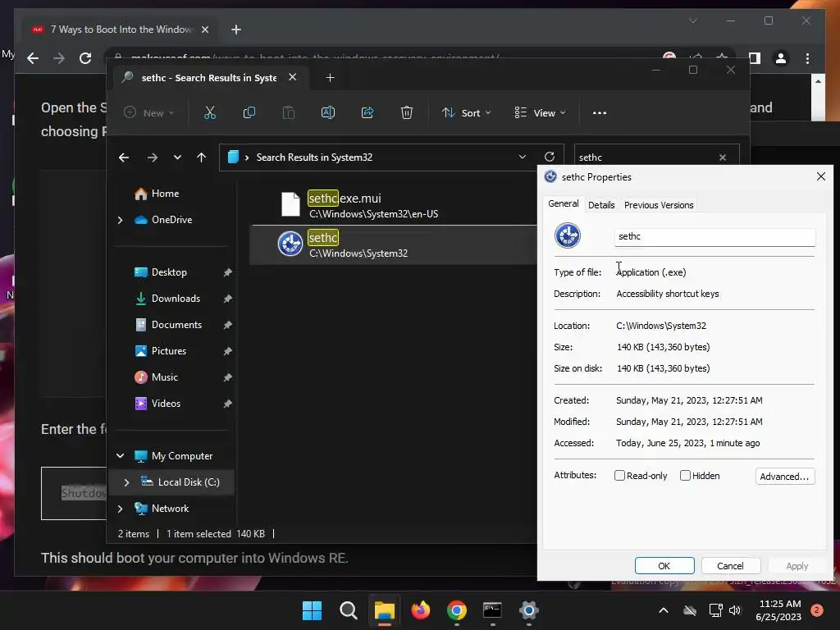Viewport: 840px width, 630px height.
Task: Select sethc.exe.mui search result
Action: pyautogui.click(x=394, y=205)
